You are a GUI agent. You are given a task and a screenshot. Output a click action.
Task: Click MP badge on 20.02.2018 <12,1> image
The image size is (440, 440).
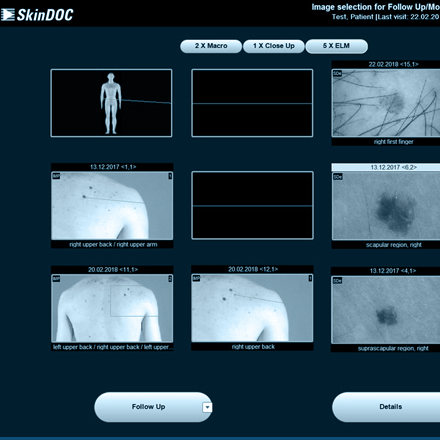pyautogui.click(x=196, y=278)
